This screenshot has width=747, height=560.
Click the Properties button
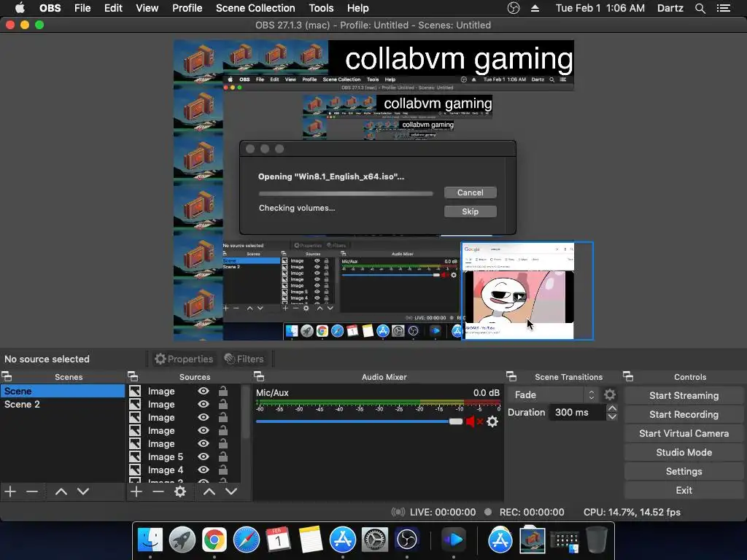click(x=184, y=359)
